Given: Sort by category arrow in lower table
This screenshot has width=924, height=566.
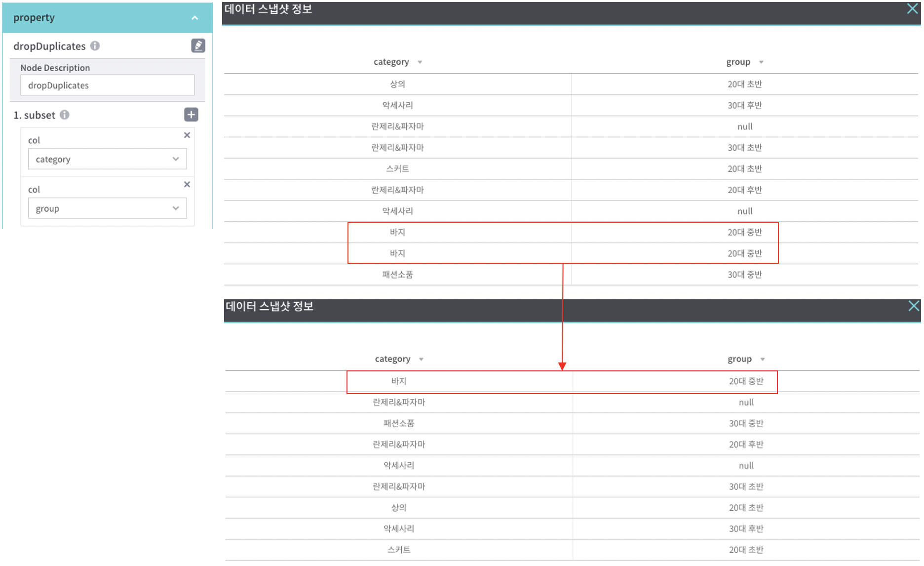Looking at the screenshot, I should point(421,360).
